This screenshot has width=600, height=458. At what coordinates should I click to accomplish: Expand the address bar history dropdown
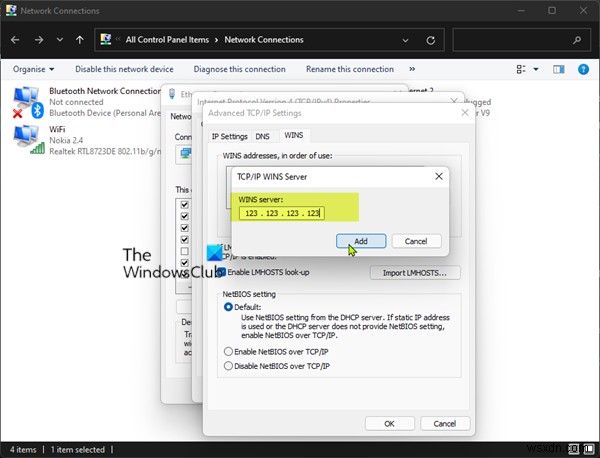407,40
